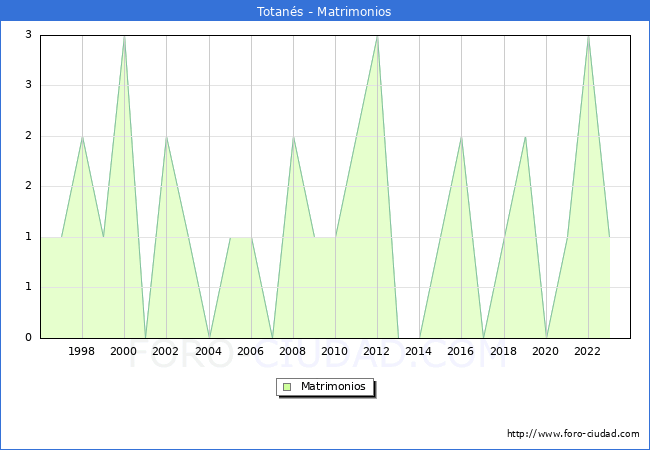The width and height of the screenshot is (650, 450).
Task: Click the 2020 x-axis label
Action: [546, 351]
